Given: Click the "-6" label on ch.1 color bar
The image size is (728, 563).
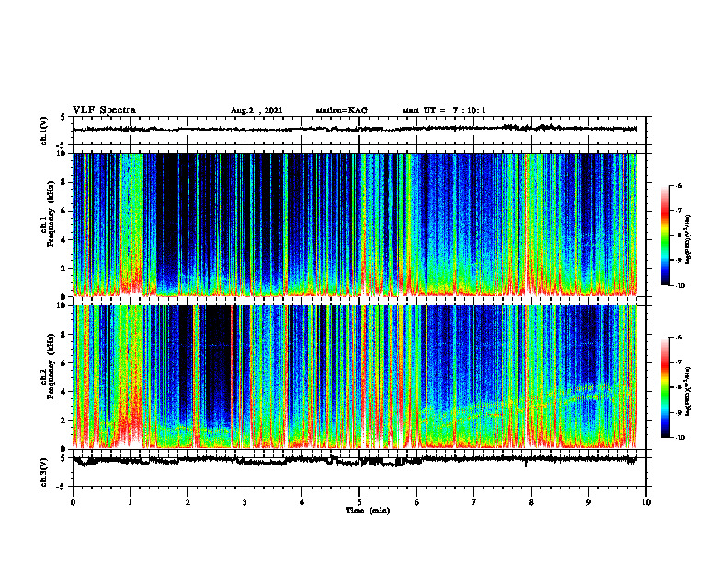Looking at the screenshot, I should click(678, 185).
